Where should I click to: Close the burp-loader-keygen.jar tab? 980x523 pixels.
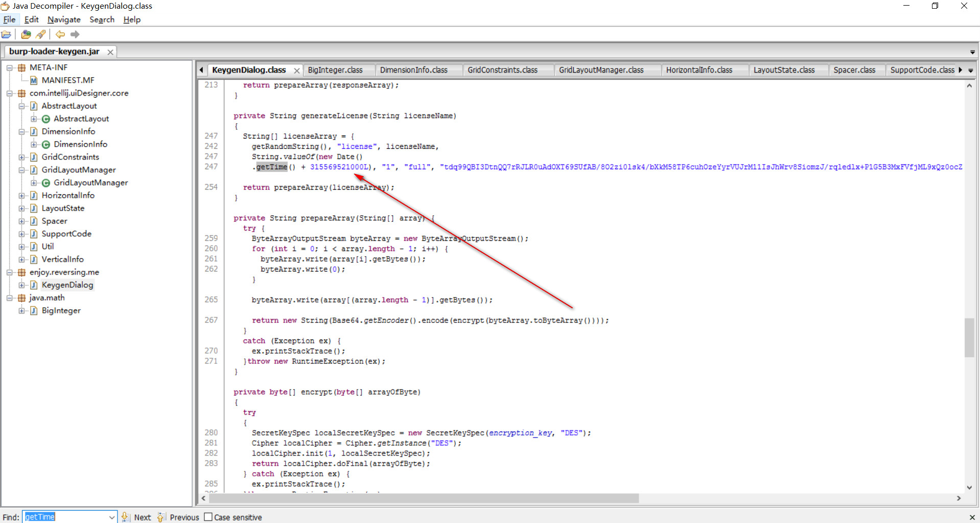pos(110,52)
